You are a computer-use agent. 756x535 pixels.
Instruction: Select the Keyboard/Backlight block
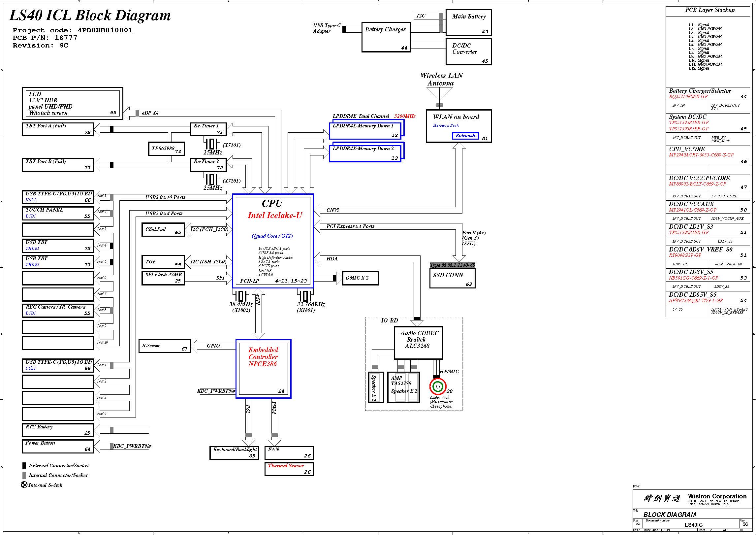point(234,453)
